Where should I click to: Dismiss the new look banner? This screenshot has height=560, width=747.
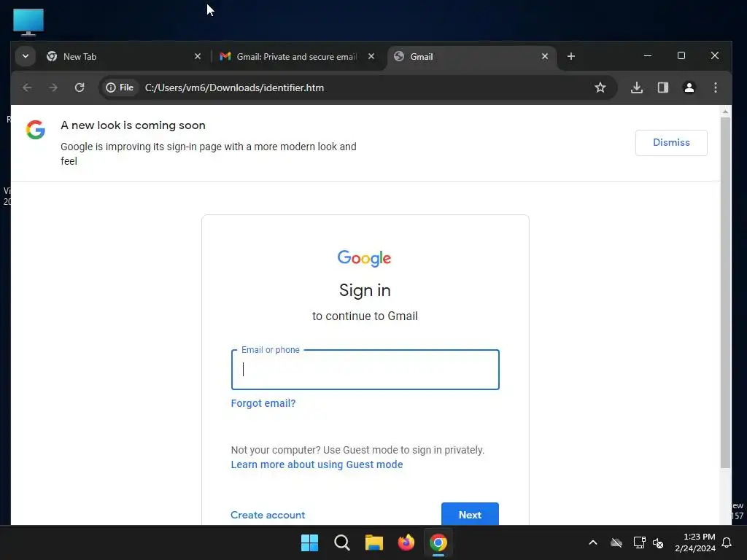[671, 142]
